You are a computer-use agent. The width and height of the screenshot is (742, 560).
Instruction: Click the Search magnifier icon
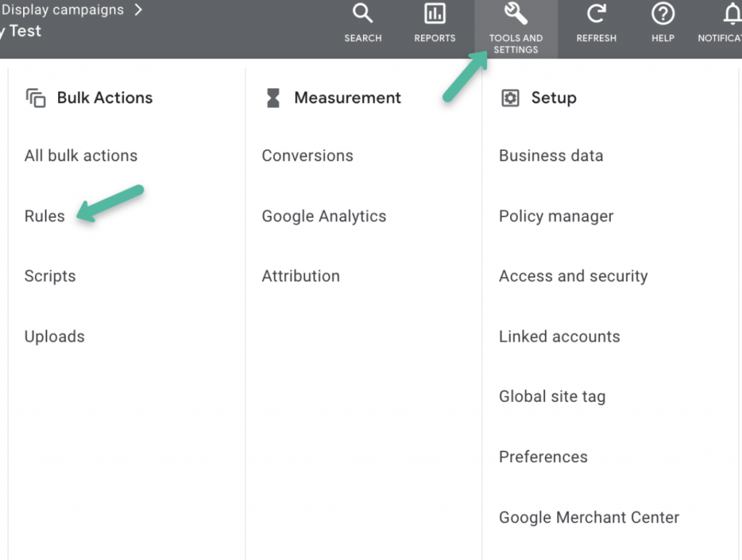point(362,14)
